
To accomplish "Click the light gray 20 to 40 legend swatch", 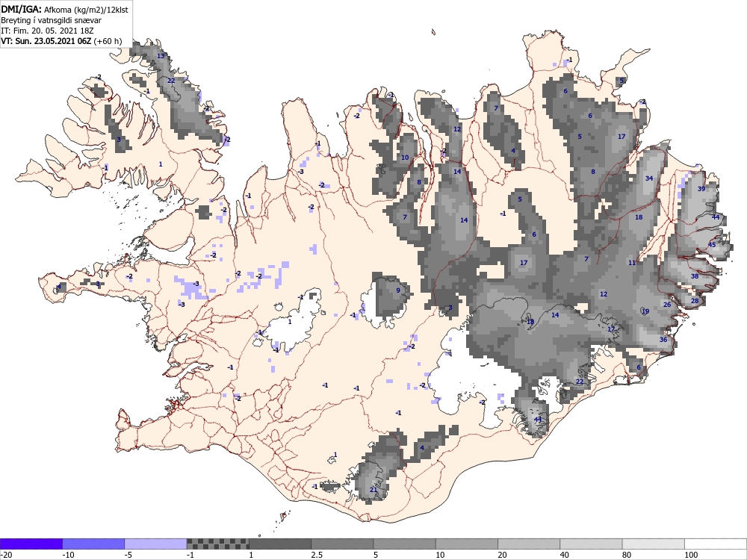I will click(529, 544).
